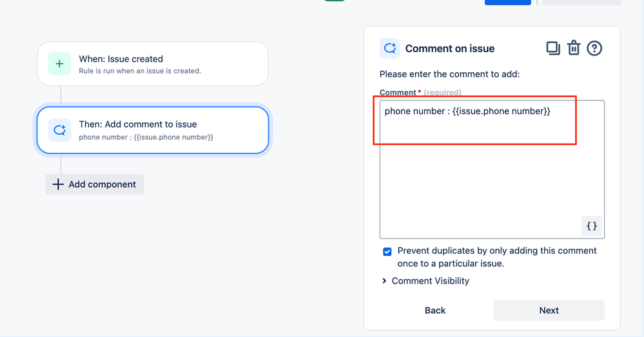Screen dimensions: 644x337
Task: Click the green plus trigger icon
Action: click(x=59, y=64)
